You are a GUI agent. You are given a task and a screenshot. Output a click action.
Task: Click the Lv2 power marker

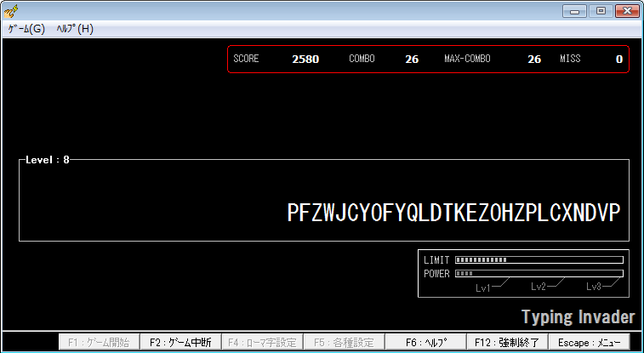[x=539, y=287]
